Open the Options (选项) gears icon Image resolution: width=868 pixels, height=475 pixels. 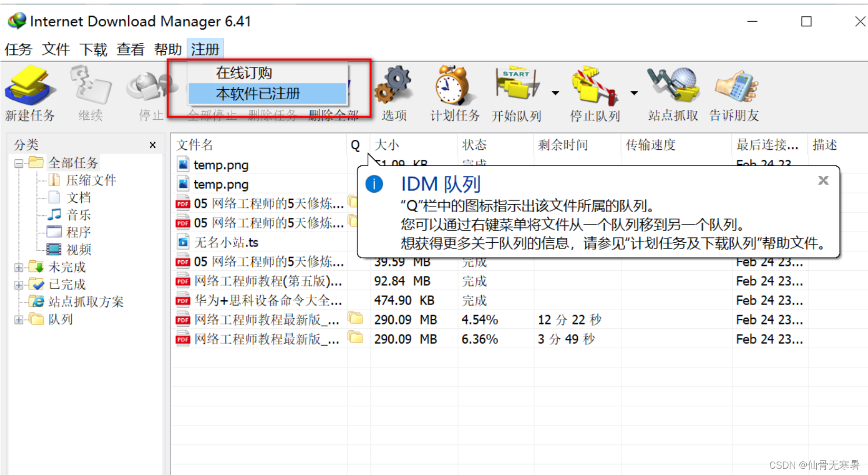click(x=393, y=85)
